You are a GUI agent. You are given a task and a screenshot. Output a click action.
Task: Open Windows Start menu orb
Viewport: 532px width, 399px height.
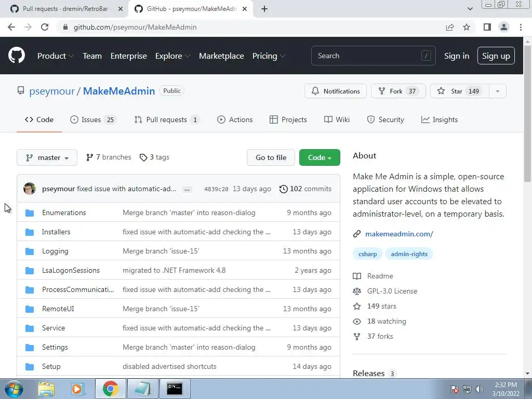[x=14, y=389]
